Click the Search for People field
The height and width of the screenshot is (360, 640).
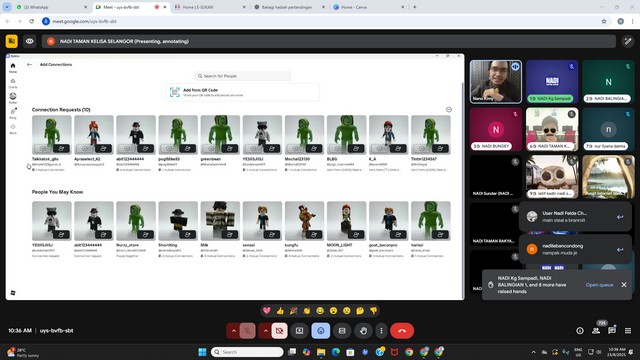click(243, 76)
